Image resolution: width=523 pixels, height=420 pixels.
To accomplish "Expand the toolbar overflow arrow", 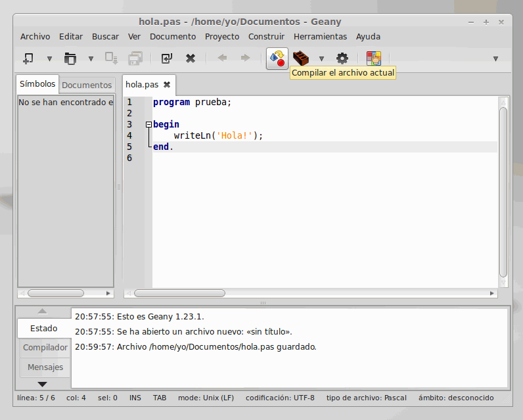I will pyautogui.click(x=495, y=58).
